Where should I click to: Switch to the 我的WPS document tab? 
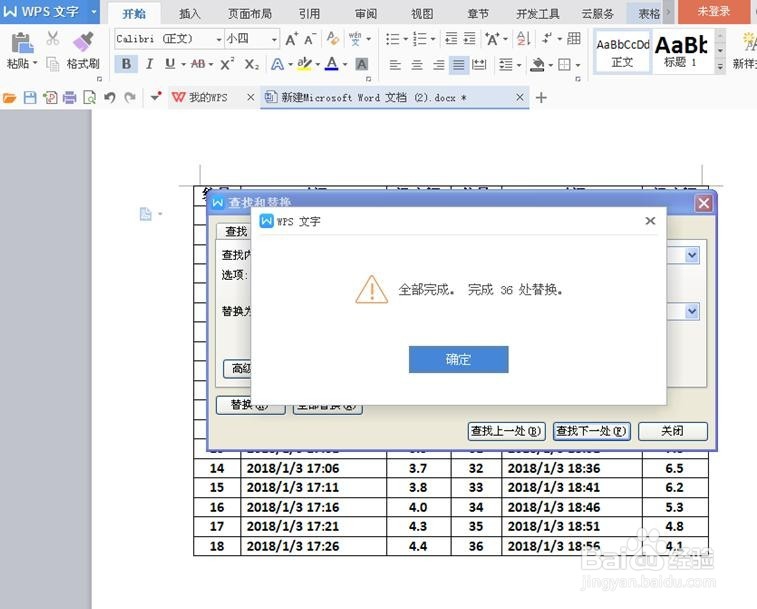click(x=208, y=98)
